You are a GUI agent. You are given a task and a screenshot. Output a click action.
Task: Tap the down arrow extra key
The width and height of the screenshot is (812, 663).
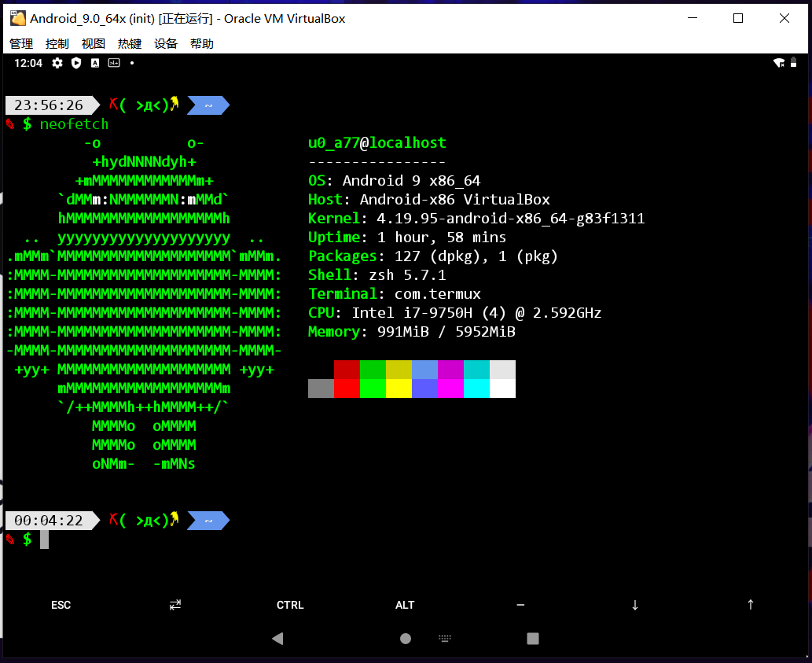pyautogui.click(x=635, y=605)
